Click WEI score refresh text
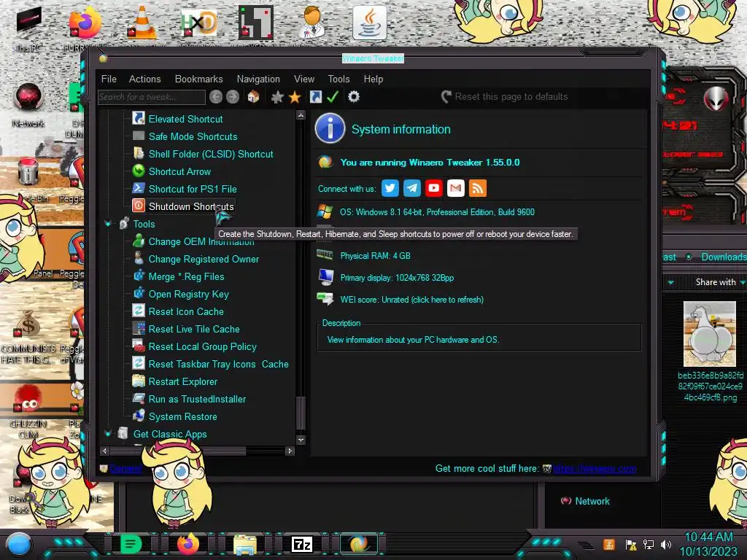Image resolution: width=747 pixels, height=560 pixels. click(x=411, y=300)
